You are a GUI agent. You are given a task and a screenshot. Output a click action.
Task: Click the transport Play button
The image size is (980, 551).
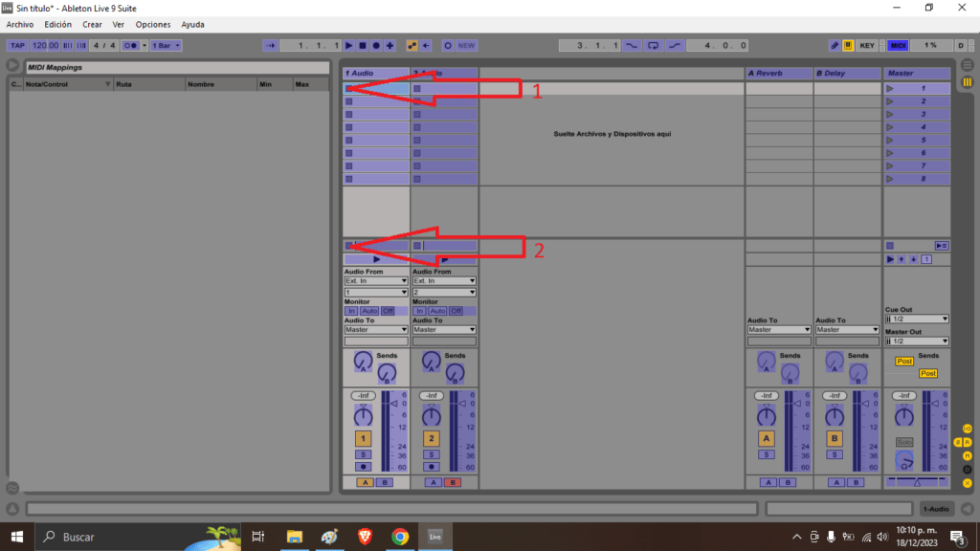pos(349,45)
